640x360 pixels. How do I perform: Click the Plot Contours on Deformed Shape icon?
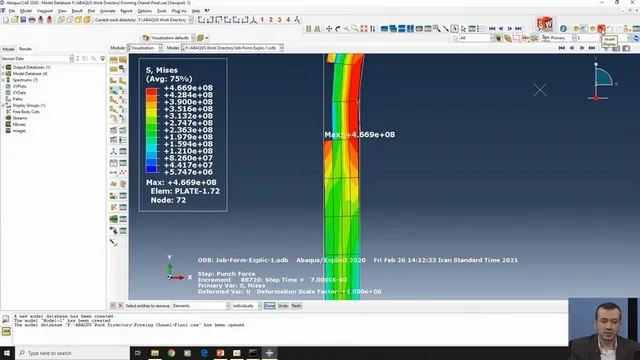(113, 90)
